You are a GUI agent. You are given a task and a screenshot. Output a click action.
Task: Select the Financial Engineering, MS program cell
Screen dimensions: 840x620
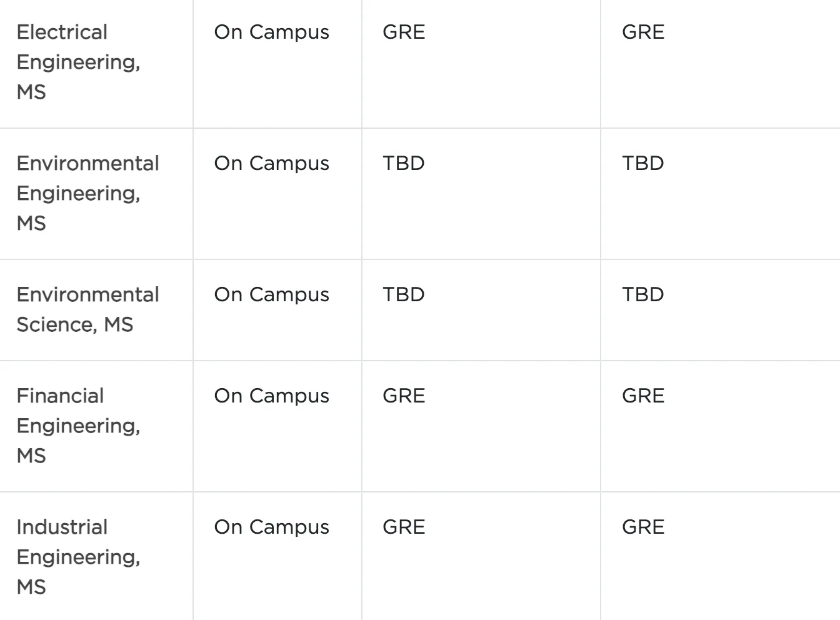(78, 426)
